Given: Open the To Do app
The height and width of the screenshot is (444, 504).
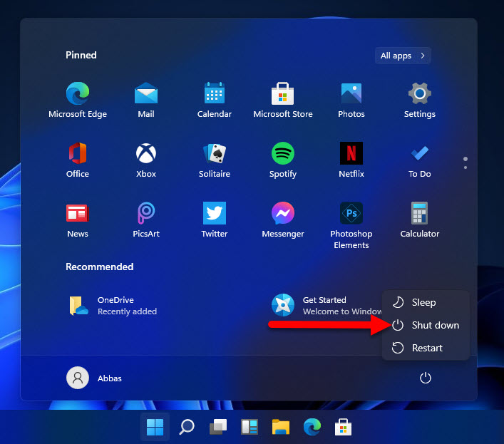Looking at the screenshot, I should click(419, 160).
